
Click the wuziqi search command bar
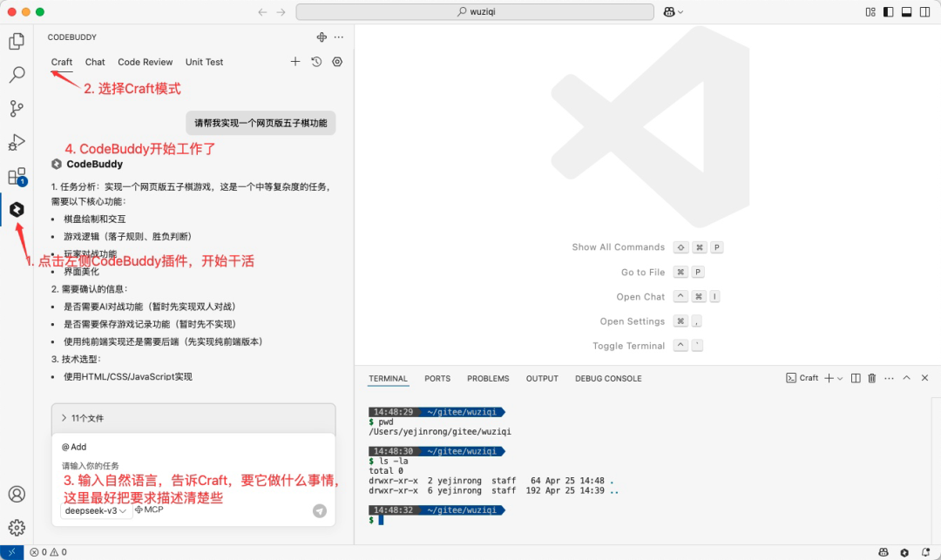click(475, 11)
